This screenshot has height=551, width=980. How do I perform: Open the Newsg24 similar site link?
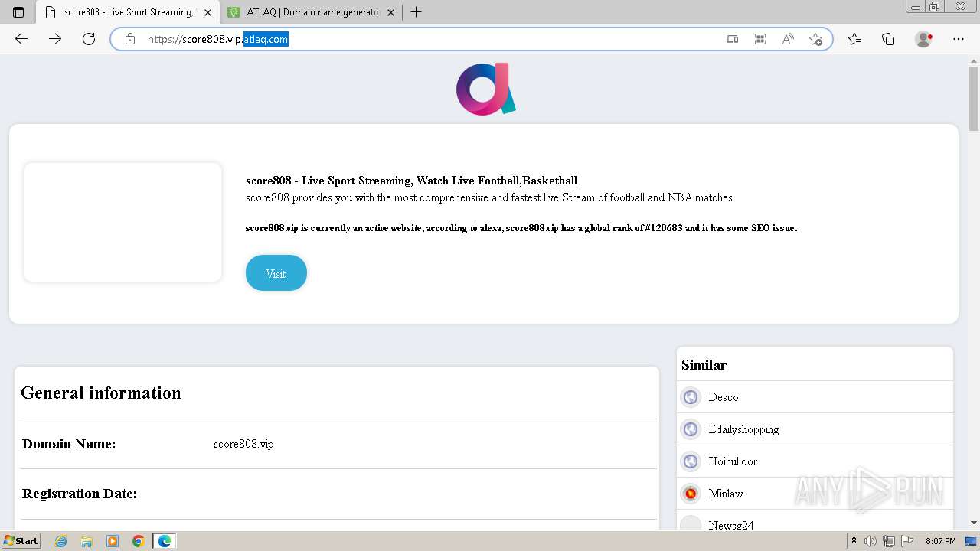tap(731, 526)
